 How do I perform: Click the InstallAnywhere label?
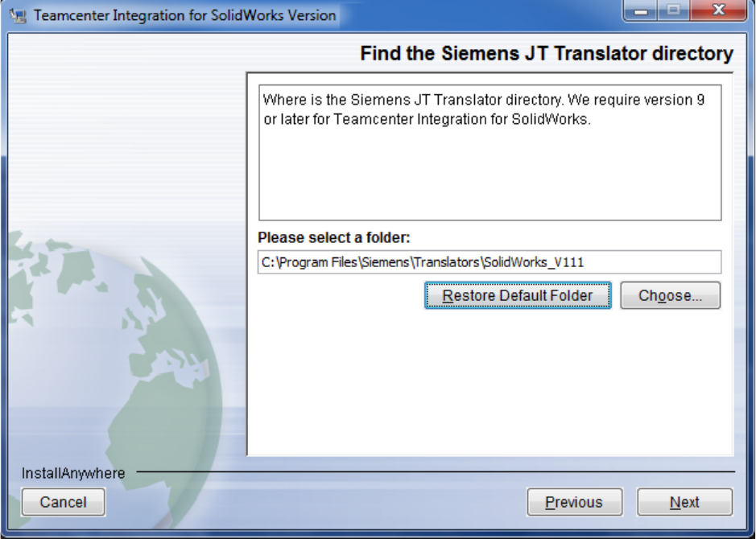(73, 473)
